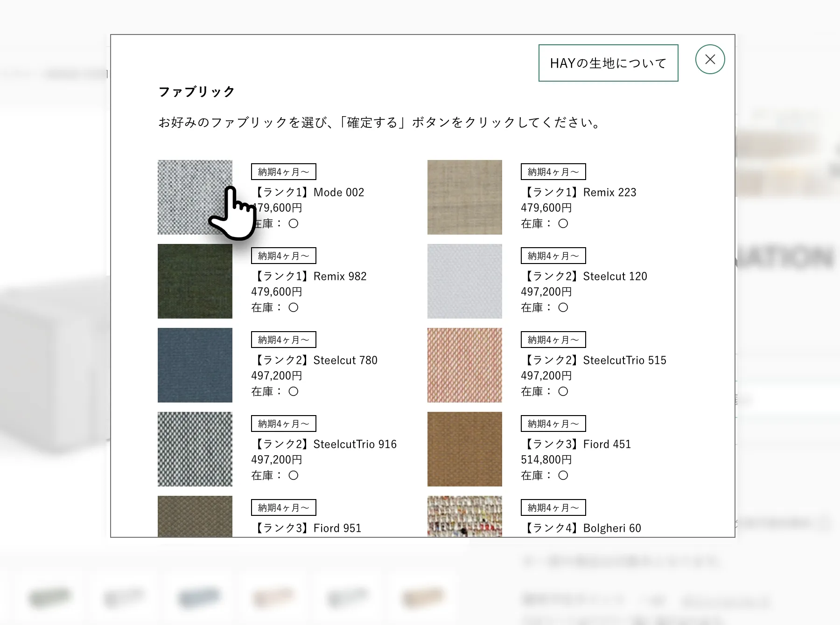
Task: Pick the Fiord 951 olive swatch
Action: [195, 516]
